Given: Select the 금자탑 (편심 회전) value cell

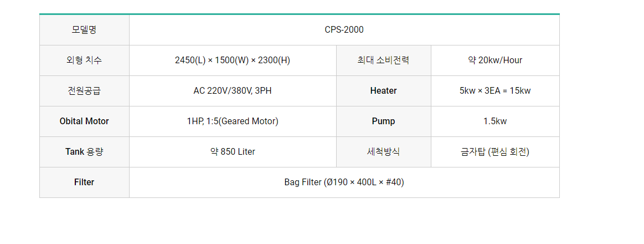Looking at the screenshot, I should tap(494, 152).
